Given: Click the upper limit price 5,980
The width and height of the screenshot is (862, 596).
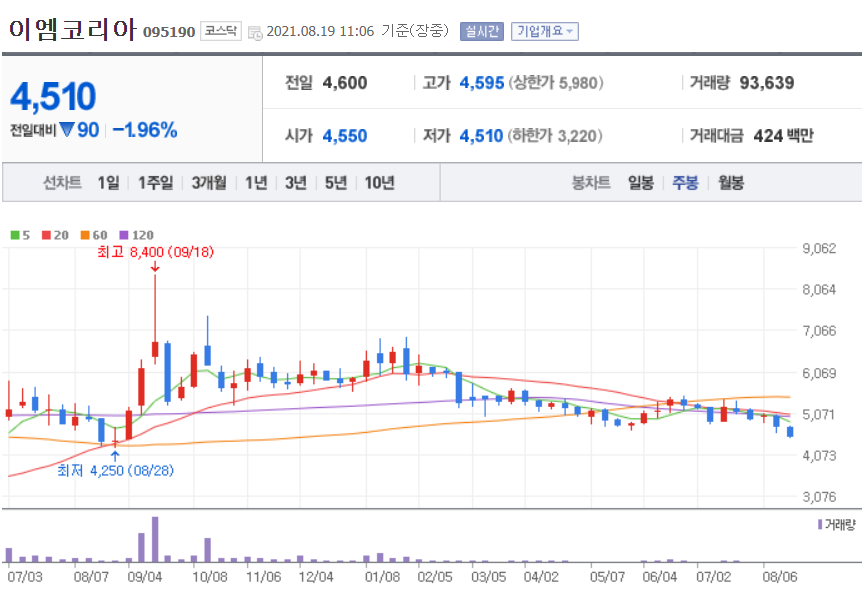Looking at the screenshot, I should [x=578, y=83].
